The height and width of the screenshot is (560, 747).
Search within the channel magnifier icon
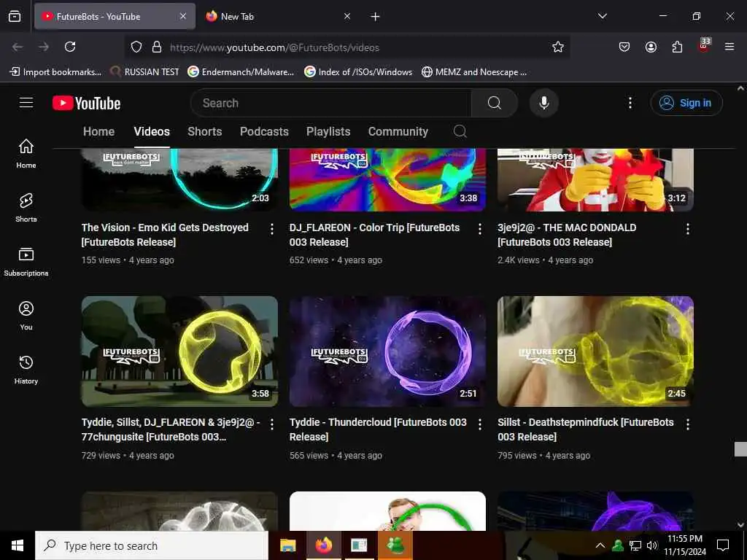460,131
